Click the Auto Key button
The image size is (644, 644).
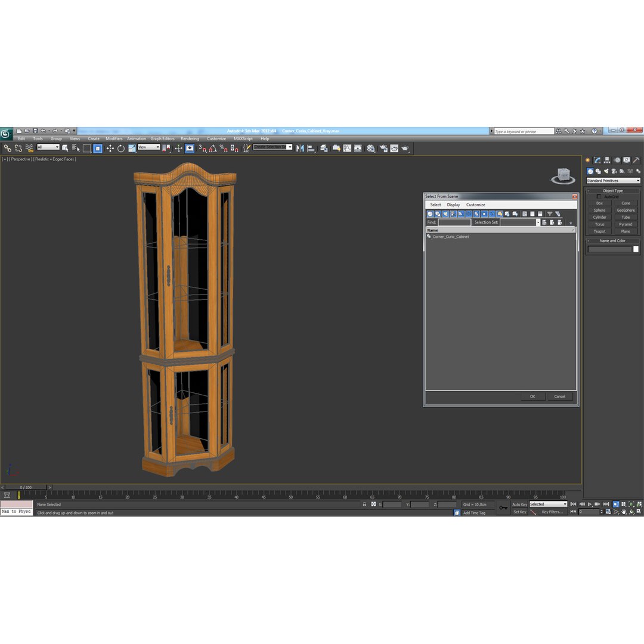point(519,504)
